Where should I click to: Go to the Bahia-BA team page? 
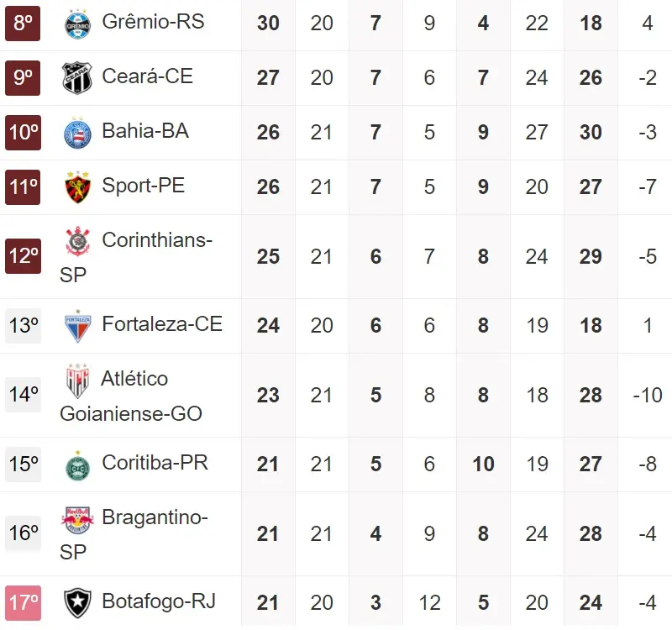pyautogui.click(x=145, y=131)
